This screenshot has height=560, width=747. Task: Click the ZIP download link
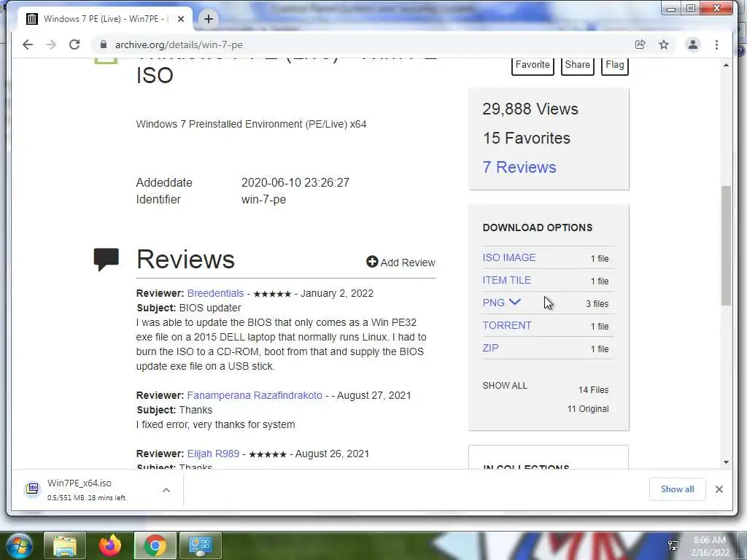(x=490, y=348)
